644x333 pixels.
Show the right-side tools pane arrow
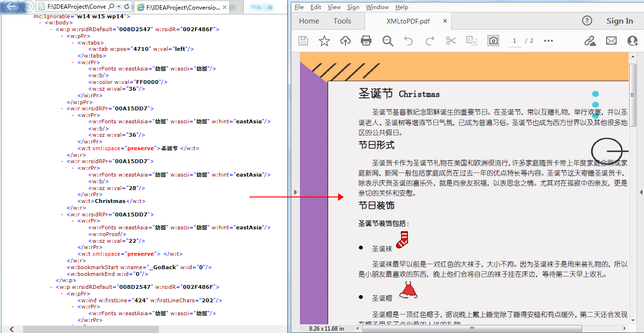coord(641,192)
